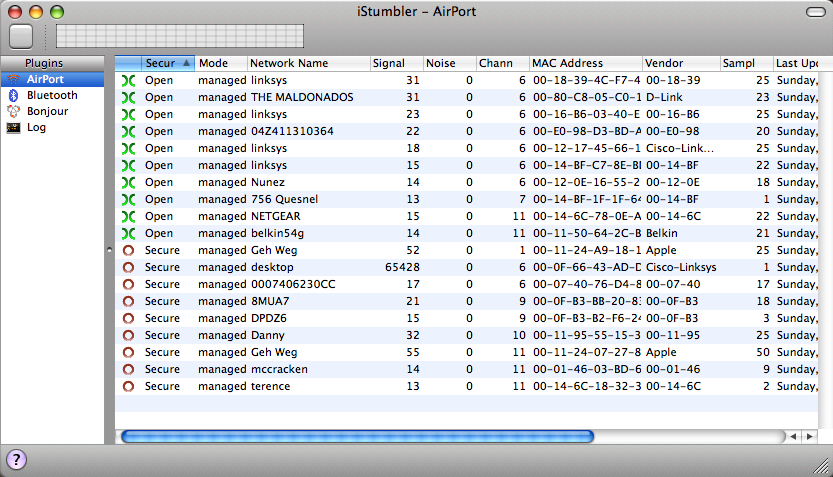833x477 pixels.
Task: Click the open network icon for NETGEAR
Action: pos(128,217)
